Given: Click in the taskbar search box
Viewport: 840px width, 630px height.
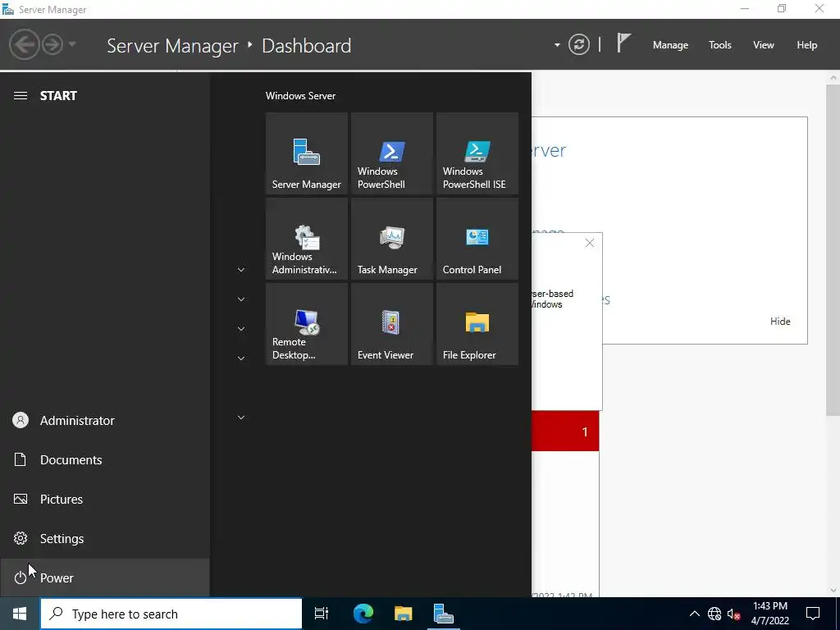Looking at the screenshot, I should 171,614.
